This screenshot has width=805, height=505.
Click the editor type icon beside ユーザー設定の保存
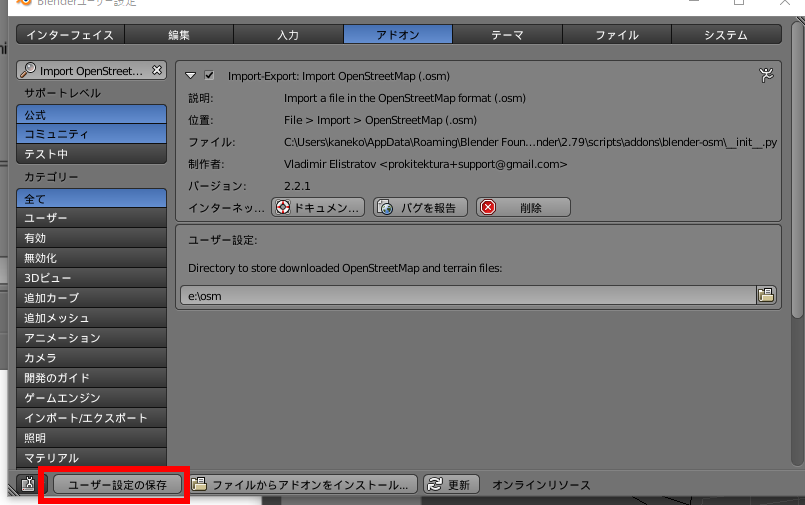pos(28,484)
